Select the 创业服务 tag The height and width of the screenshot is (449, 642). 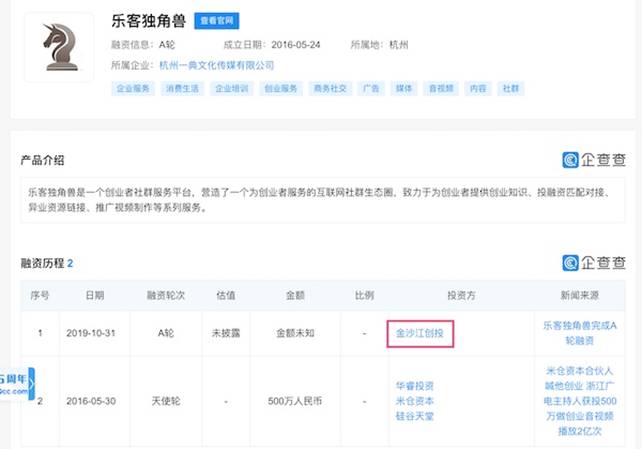pyautogui.click(x=281, y=88)
